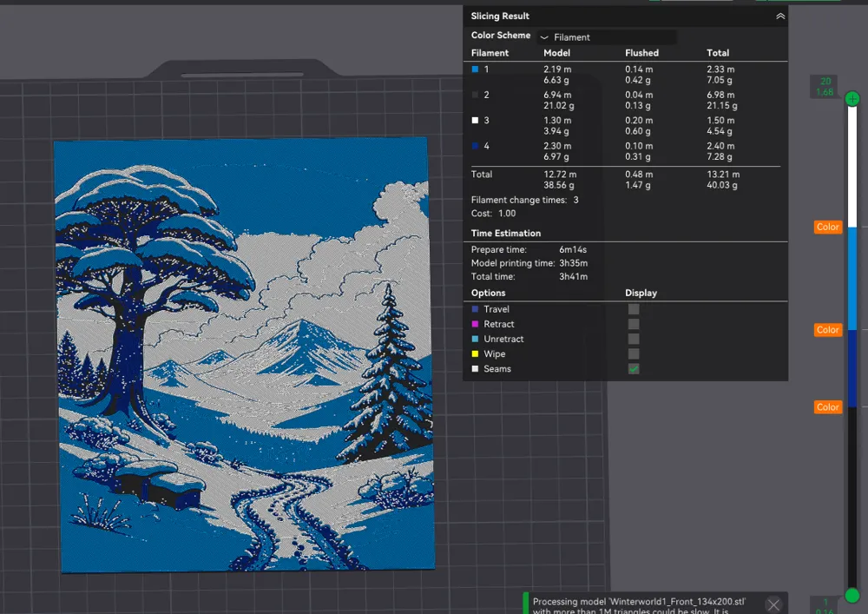Click the blue swatch for filament 1
Screen dimensions: 868x614
tap(475, 69)
